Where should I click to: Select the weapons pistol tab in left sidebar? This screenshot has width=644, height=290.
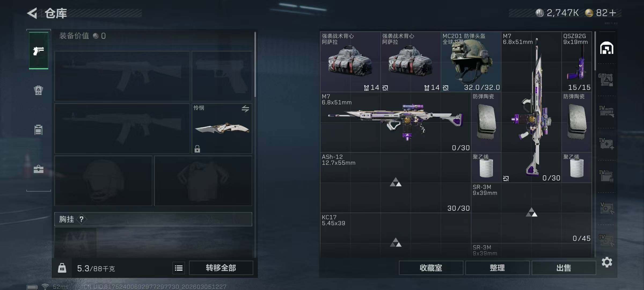39,50
